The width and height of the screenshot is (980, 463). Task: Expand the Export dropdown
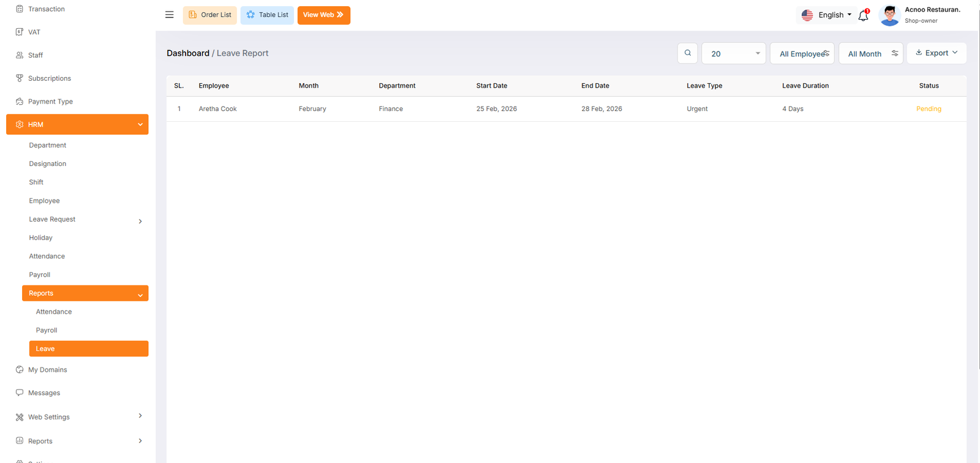936,53
